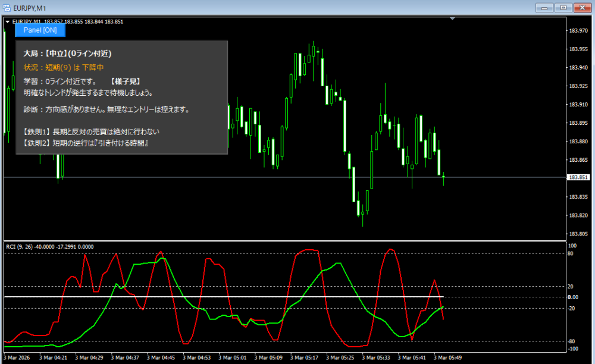Click the 【鉄則1】 rule text line

point(92,131)
